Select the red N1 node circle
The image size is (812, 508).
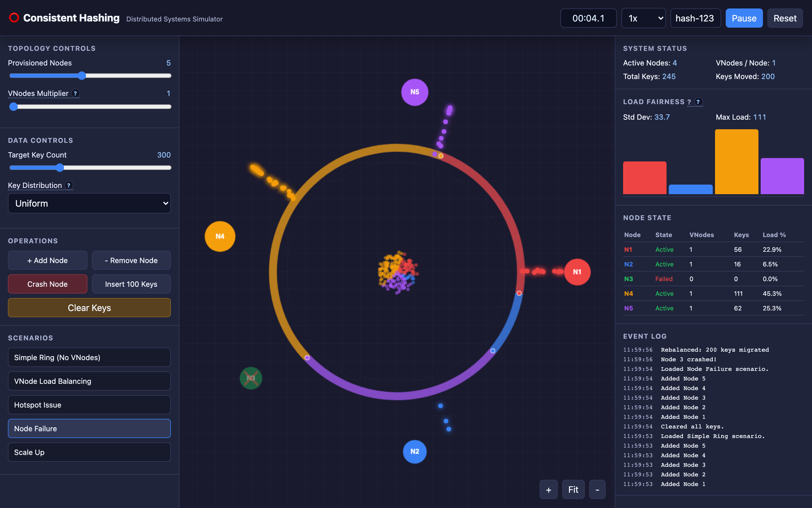tap(577, 272)
